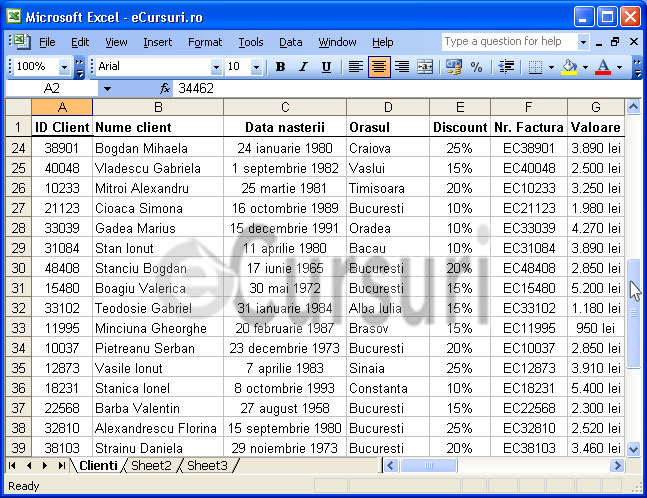
Task: Click Excel icon in title bar
Action: (13, 17)
